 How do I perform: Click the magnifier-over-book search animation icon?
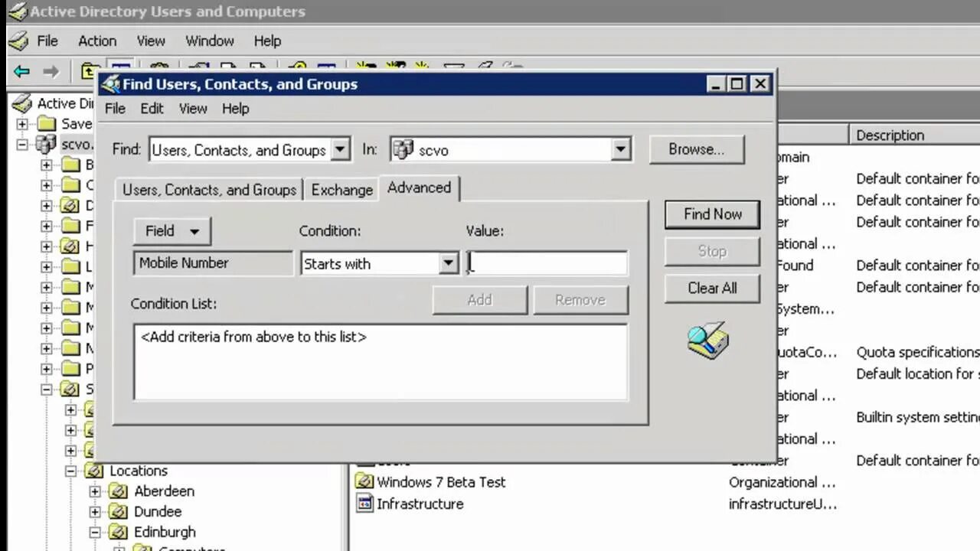click(708, 341)
